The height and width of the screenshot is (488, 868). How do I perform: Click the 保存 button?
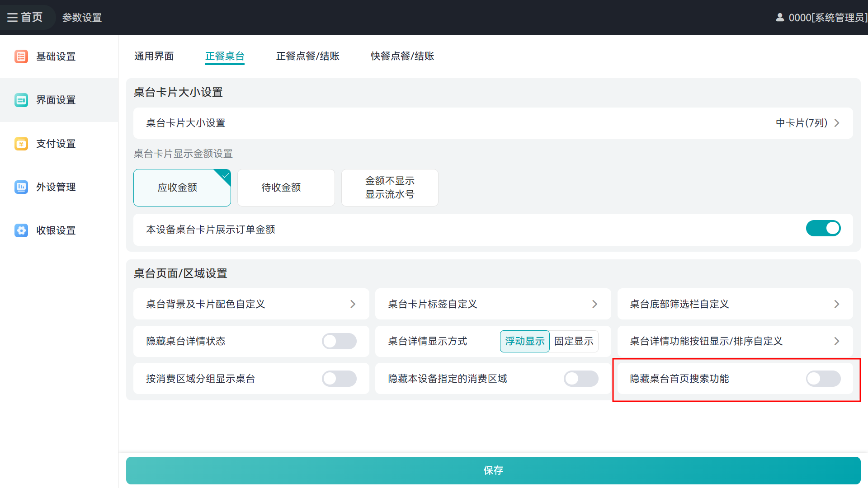click(x=493, y=470)
